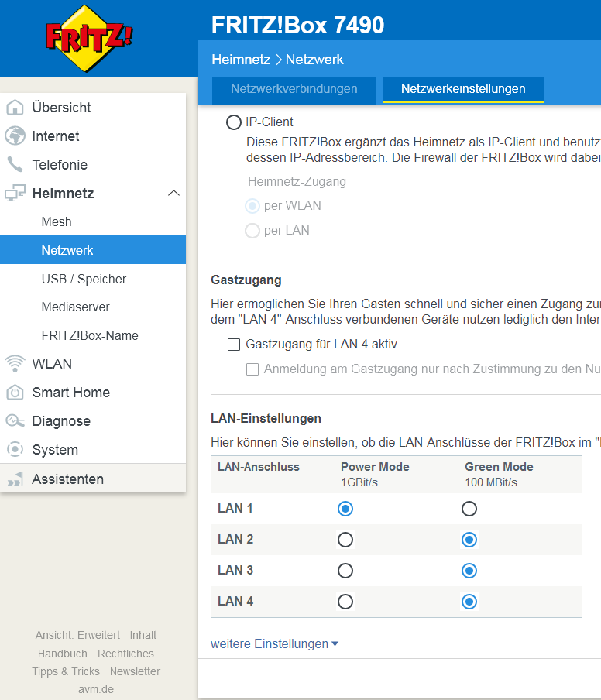The width and height of the screenshot is (601, 700).
Task: Click the Smart Home icon
Action: (x=15, y=393)
